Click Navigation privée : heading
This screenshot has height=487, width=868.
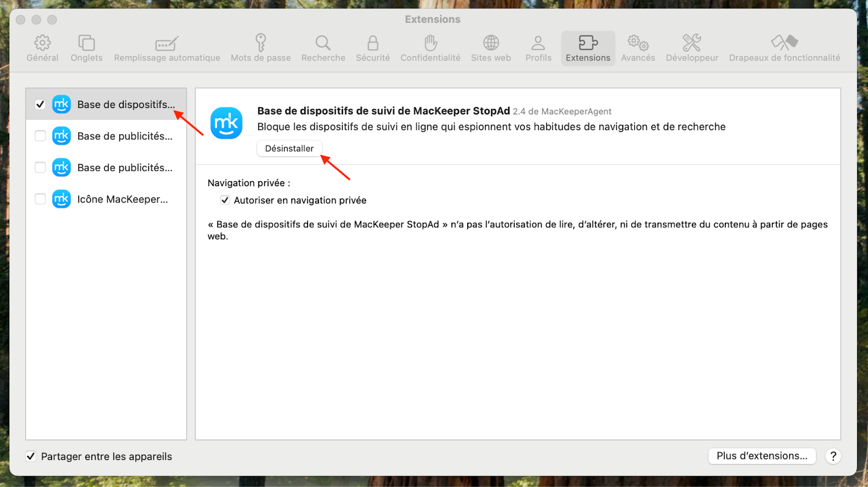coord(249,183)
